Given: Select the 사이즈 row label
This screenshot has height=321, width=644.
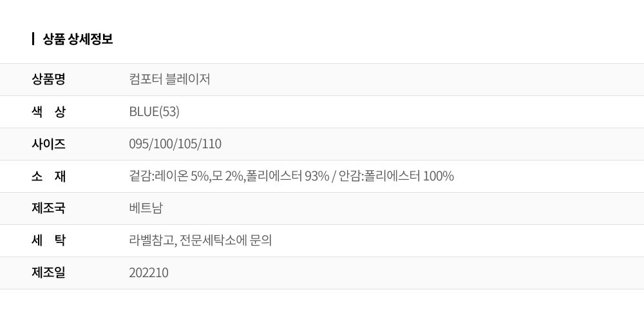Looking at the screenshot, I should (x=48, y=144).
